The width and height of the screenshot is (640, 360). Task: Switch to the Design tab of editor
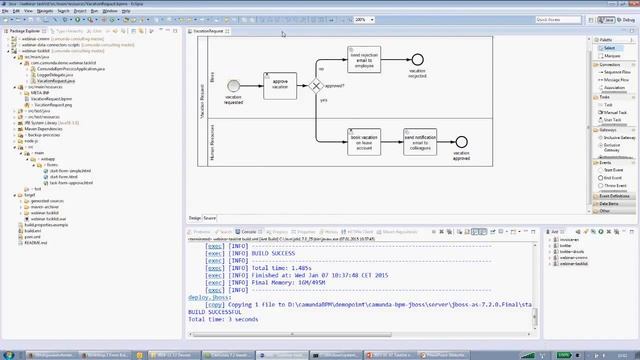[x=195, y=218]
